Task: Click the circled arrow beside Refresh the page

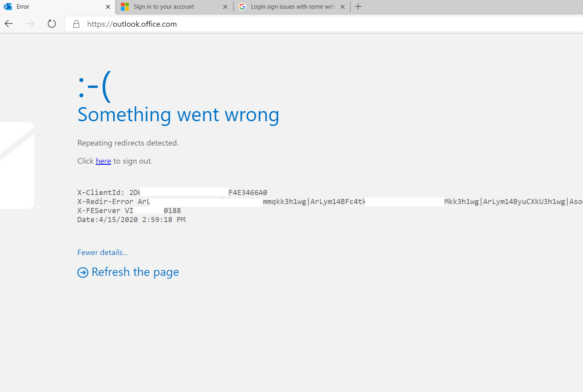Action: click(83, 272)
